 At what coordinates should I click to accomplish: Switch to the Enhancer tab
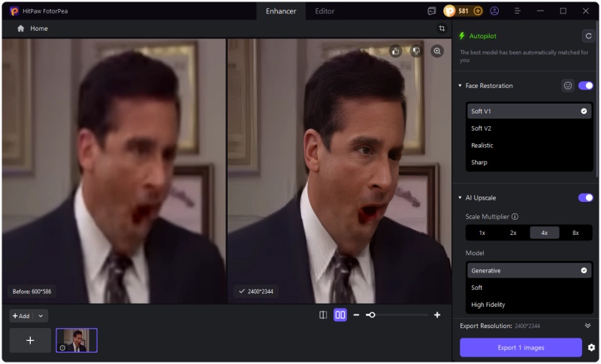(x=281, y=11)
